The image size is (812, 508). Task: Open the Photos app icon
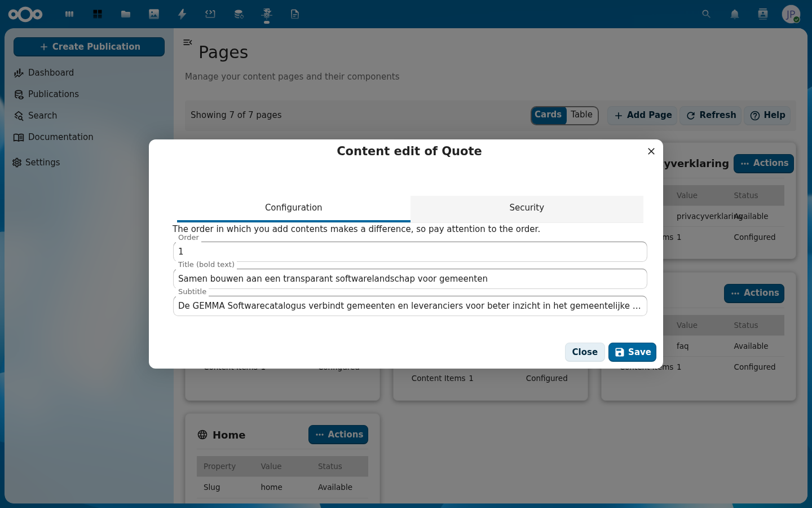pyautogui.click(x=153, y=14)
